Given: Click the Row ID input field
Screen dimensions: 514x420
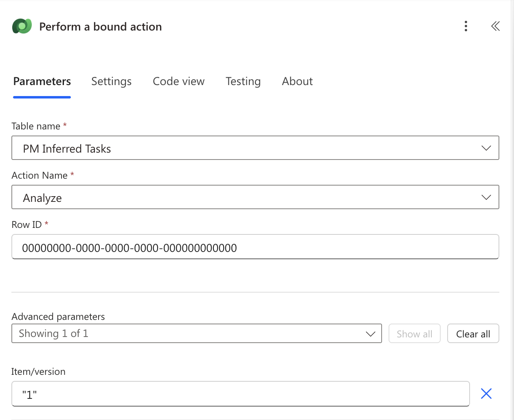Looking at the screenshot, I should (x=244, y=247).
